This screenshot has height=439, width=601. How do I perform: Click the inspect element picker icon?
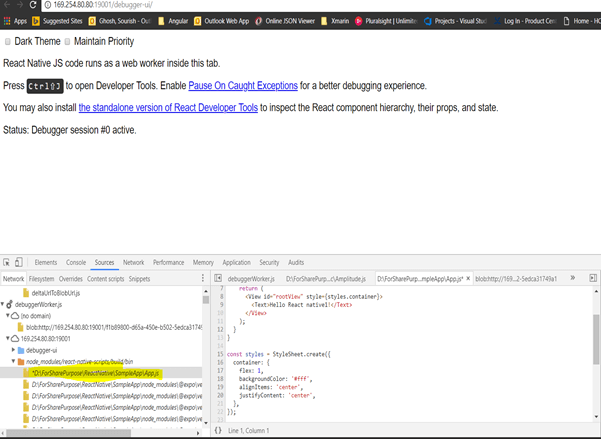(x=7, y=262)
